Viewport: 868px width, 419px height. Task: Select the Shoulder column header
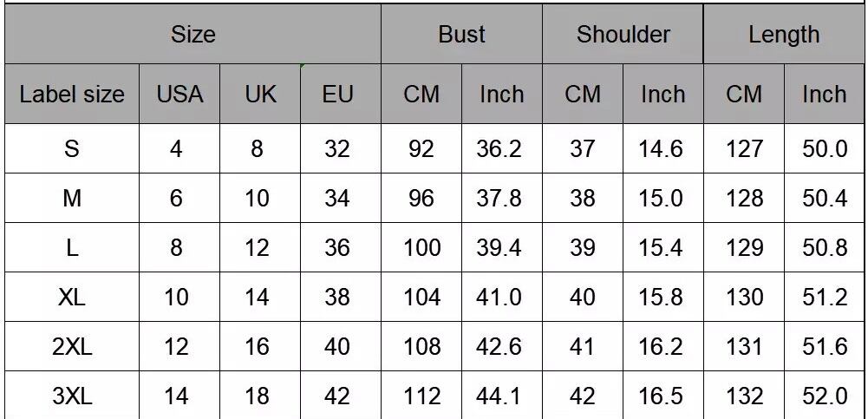(623, 35)
